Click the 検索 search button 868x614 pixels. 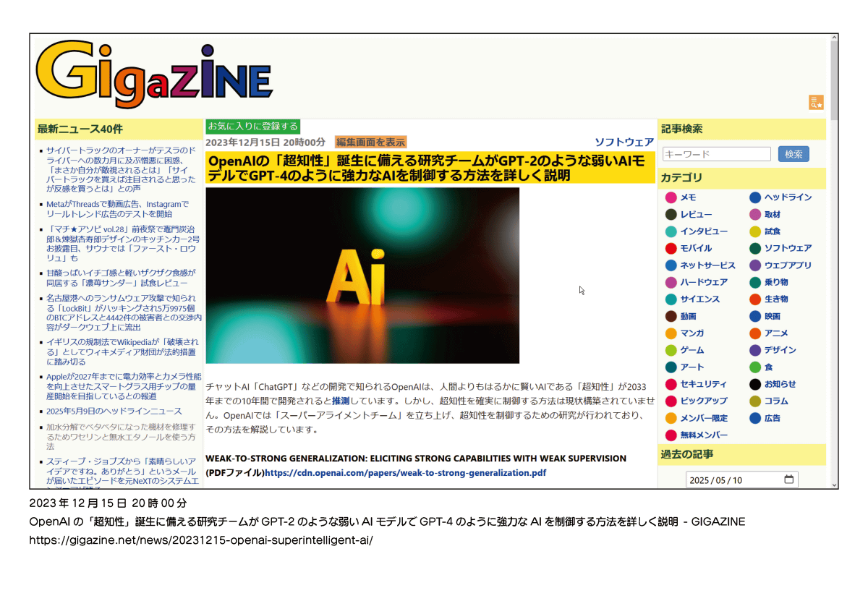pyautogui.click(x=793, y=154)
